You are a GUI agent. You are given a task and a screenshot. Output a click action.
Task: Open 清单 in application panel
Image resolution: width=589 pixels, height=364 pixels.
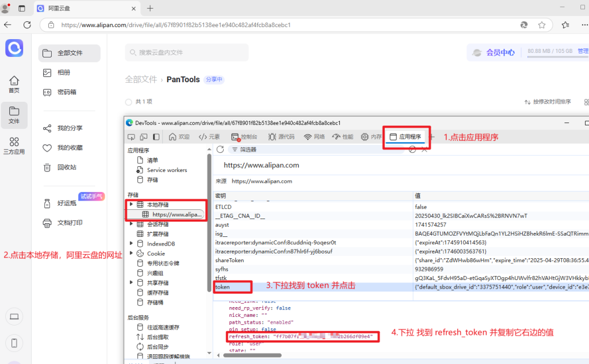(x=148, y=160)
